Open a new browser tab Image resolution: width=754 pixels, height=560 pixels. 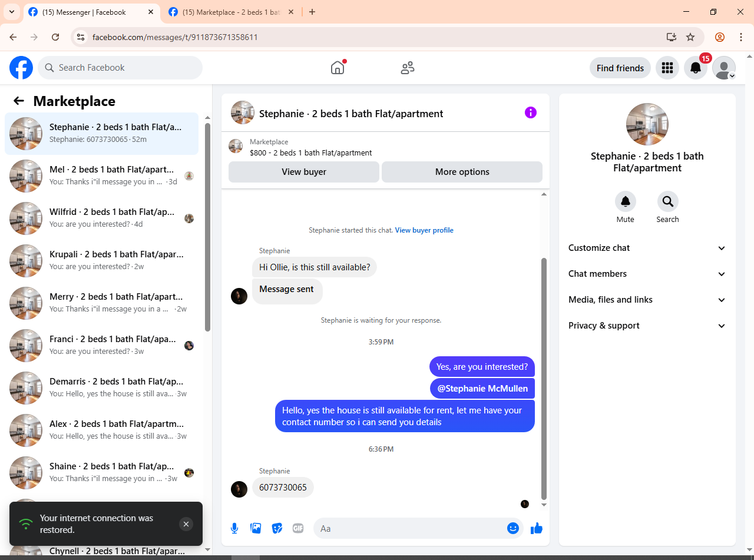312,12
